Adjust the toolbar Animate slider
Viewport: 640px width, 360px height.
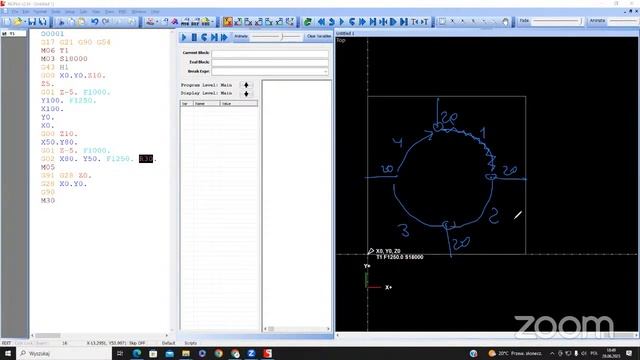pos(623,21)
